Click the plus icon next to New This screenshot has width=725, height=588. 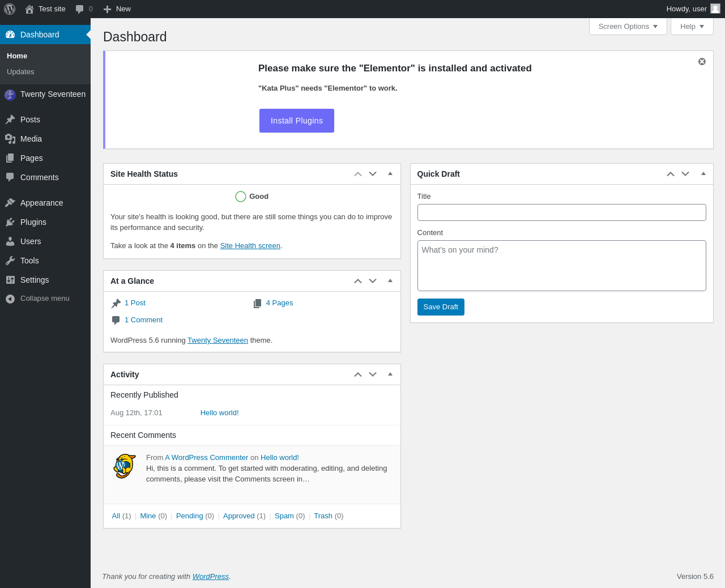coord(107,9)
